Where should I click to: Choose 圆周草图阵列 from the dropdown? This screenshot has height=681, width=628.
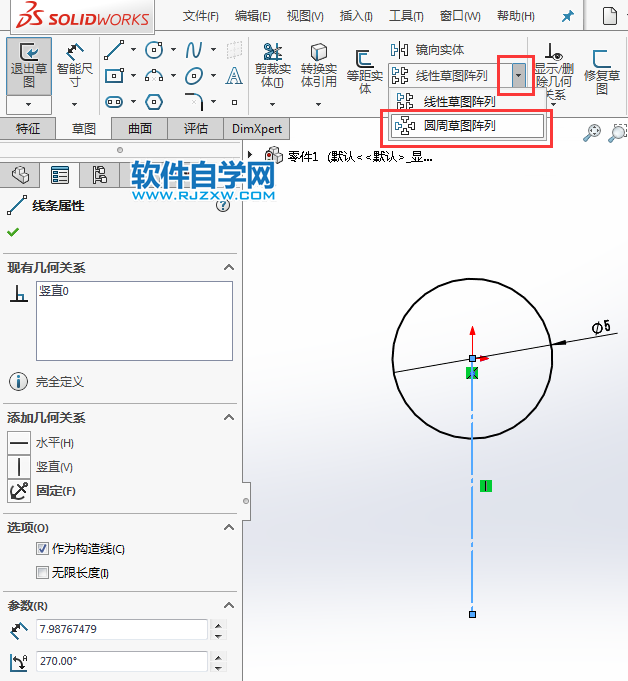[x=467, y=126]
